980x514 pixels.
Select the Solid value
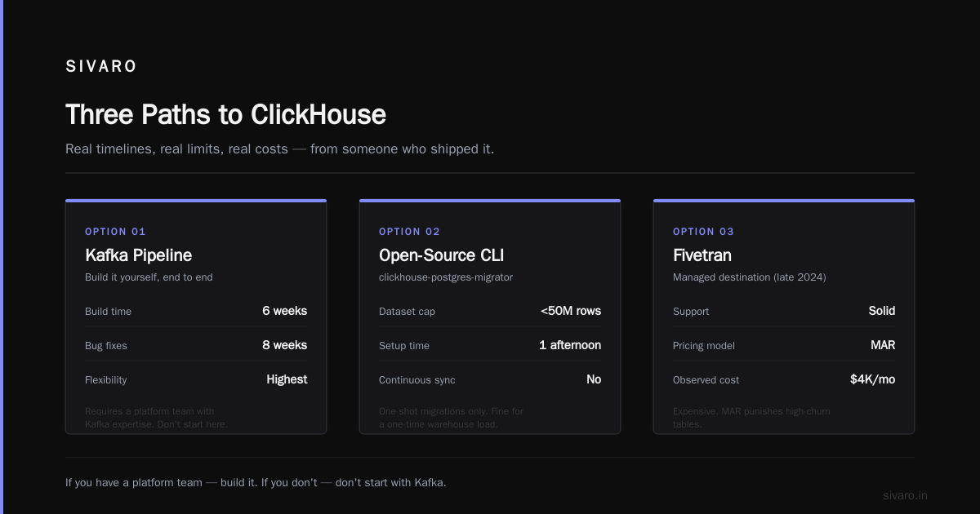(x=882, y=311)
